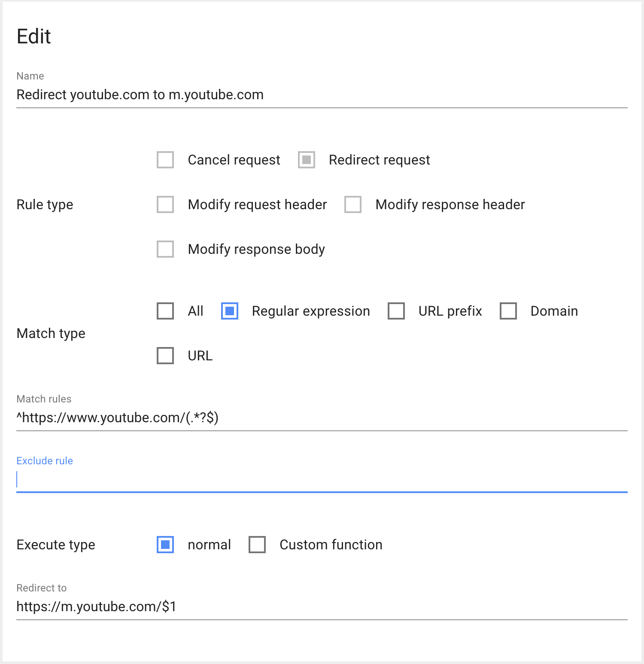Set match type to URL prefix

point(396,311)
